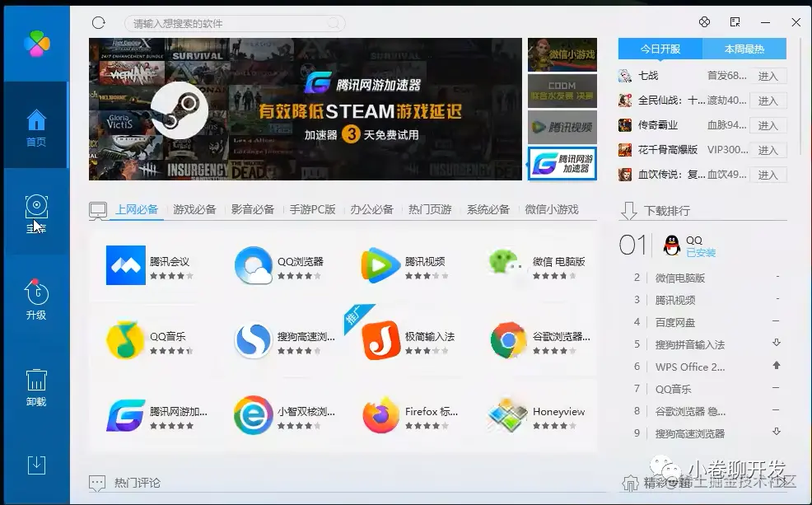Screen dimensions: 812x505
Task: Click the 热门评论 section header
Action: coord(138,483)
